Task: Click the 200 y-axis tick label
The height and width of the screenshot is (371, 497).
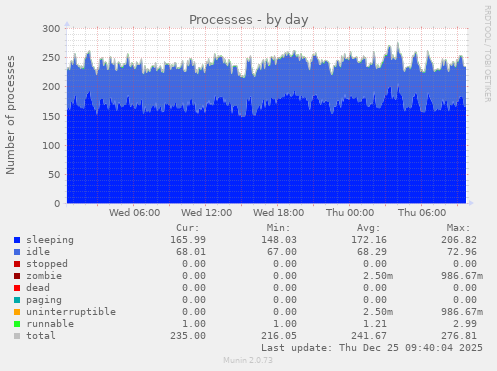Action: click(51, 87)
